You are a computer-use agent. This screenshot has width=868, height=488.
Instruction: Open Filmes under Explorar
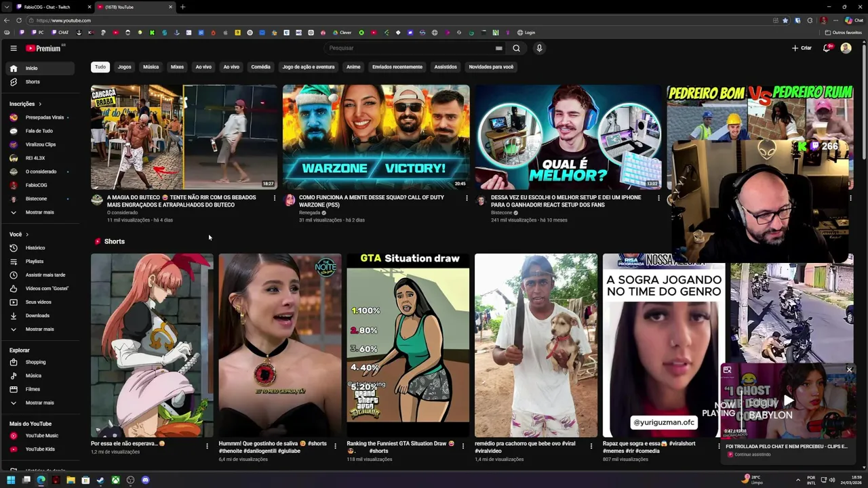pyautogui.click(x=40, y=389)
